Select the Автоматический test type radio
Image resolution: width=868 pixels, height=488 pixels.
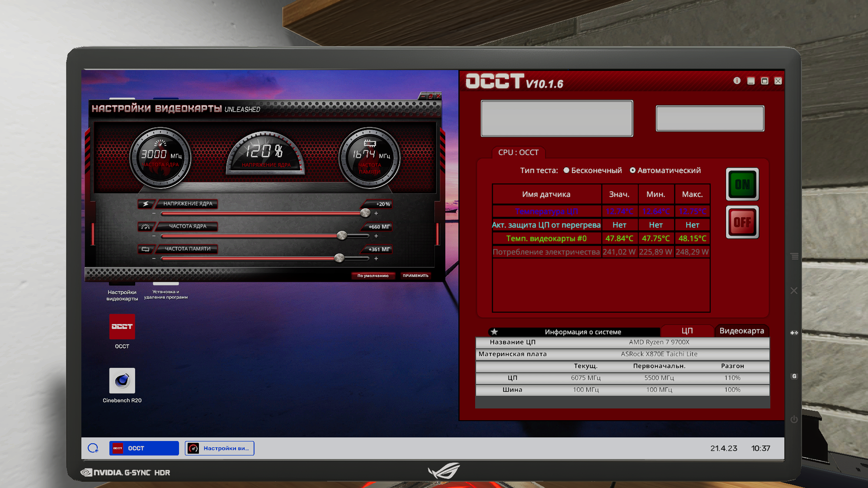(632, 170)
